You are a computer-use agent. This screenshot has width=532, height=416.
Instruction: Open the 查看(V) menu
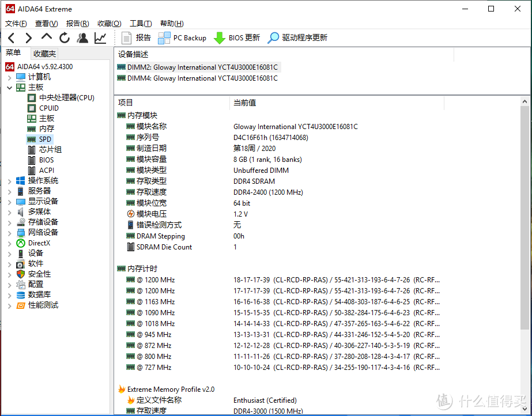click(47, 24)
